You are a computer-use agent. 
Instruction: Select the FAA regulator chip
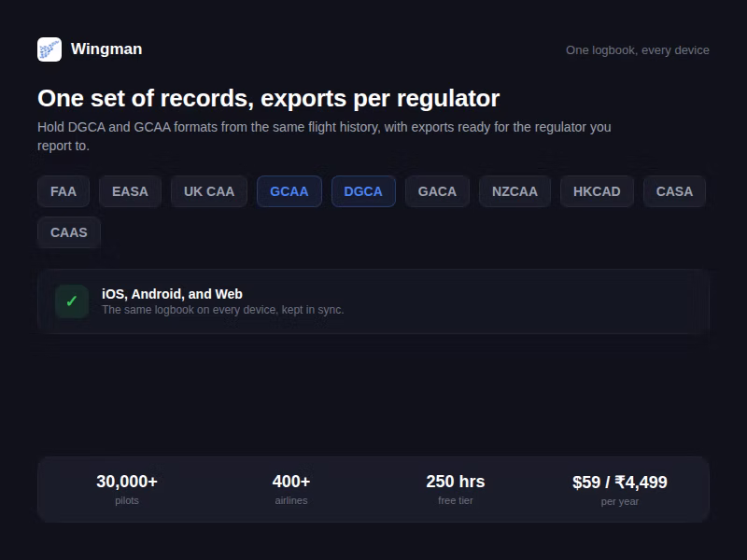[63, 191]
